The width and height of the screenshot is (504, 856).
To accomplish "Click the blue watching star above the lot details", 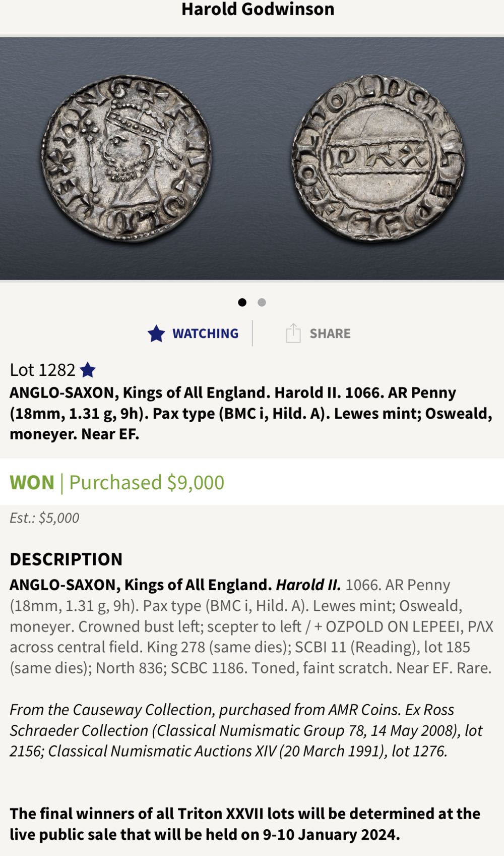I will pos(157,333).
